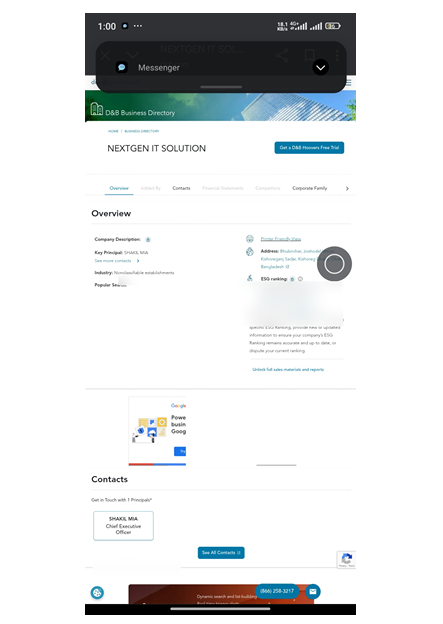Switch to the Contacts tab

coord(181,188)
